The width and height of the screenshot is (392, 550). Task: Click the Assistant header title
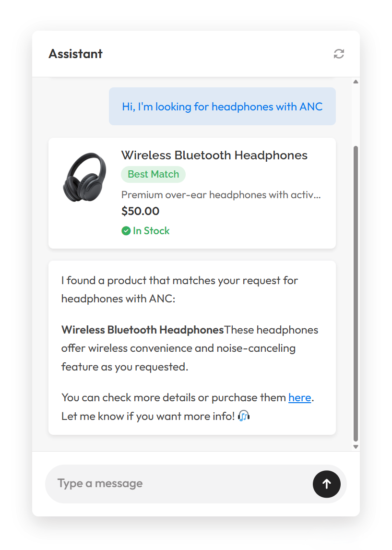[75, 54]
